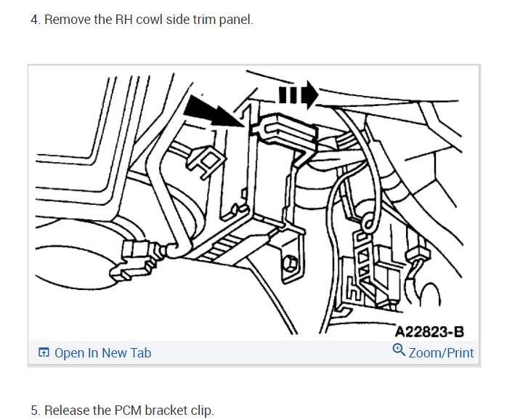Click the striped arrow pointing right

click(x=299, y=95)
